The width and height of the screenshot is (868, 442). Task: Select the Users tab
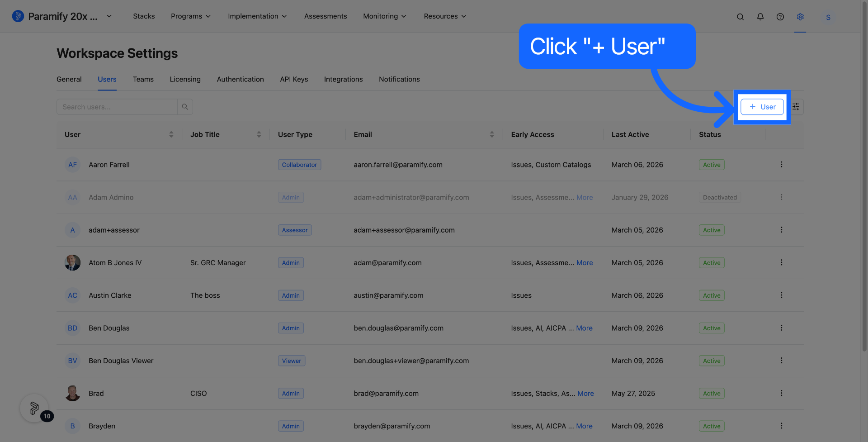[x=107, y=79]
